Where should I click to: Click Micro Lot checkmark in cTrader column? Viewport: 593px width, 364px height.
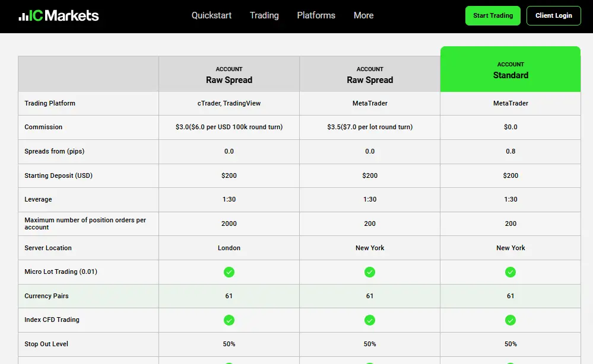click(229, 272)
